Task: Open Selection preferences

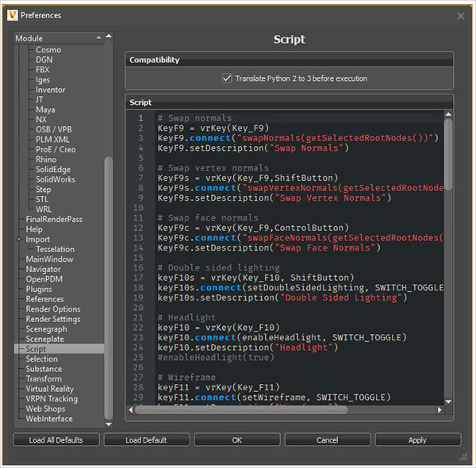Action: pyautogui.click(x=41, y=359)
